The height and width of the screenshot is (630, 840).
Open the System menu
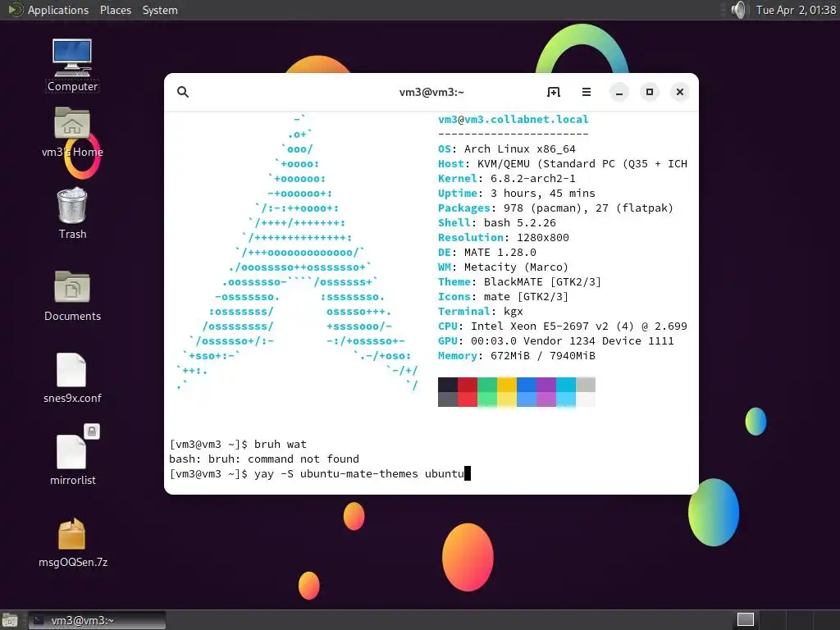click(160, 10)
